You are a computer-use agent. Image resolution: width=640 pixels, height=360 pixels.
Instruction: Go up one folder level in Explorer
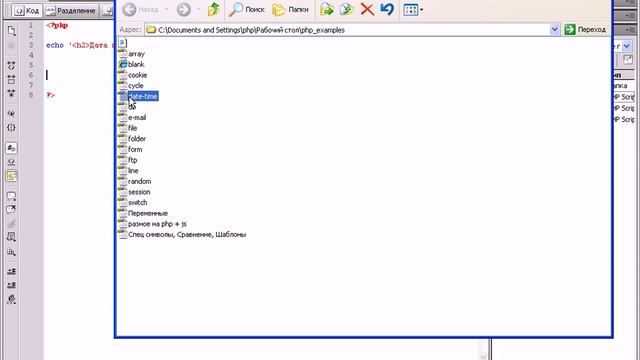pos(214,9)
